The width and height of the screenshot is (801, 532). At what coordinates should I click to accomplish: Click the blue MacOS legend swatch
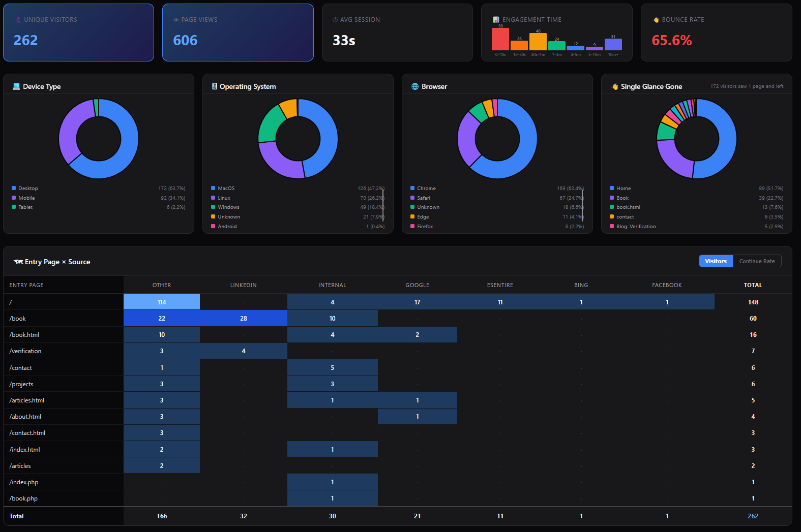coord(213,189)
